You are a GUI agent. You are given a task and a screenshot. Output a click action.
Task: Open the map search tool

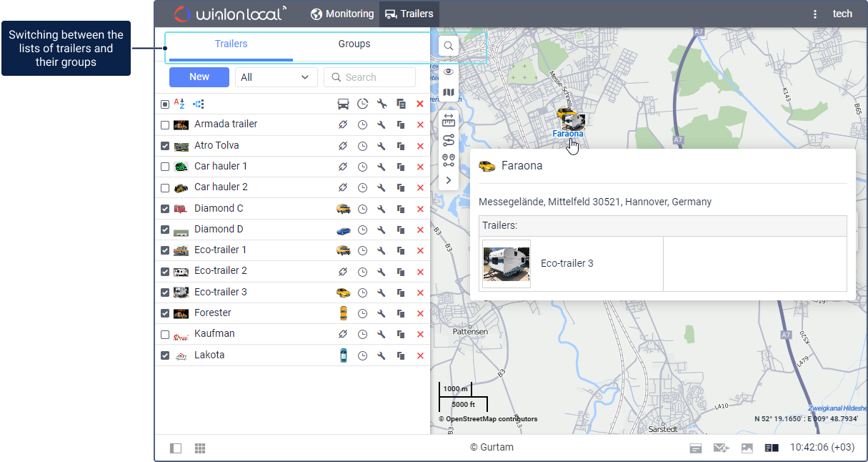click(449, 46)
